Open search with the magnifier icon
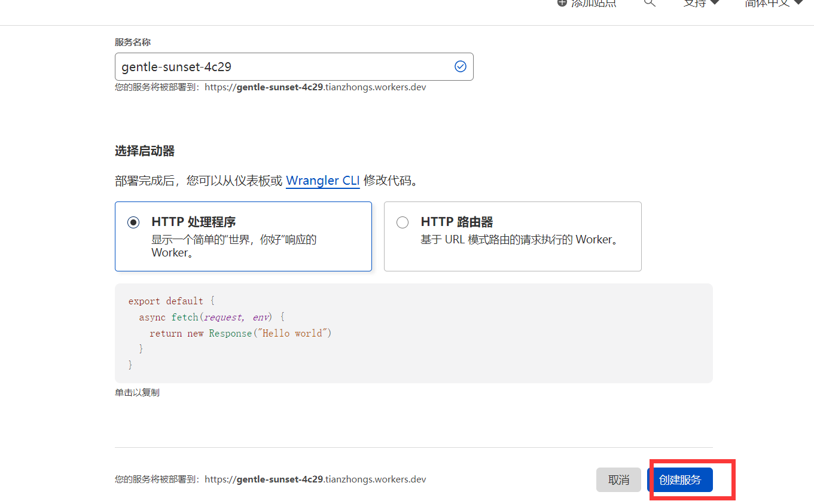Image resolution: width=814 pixels, height=504 pixels. 650,3
